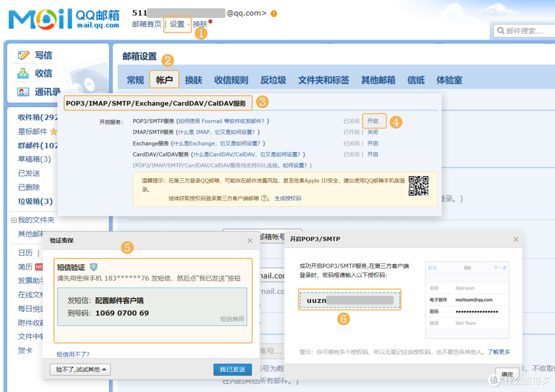555x392 pixels.
Task: Click the contacts card icon
Action: click(23, 92)
